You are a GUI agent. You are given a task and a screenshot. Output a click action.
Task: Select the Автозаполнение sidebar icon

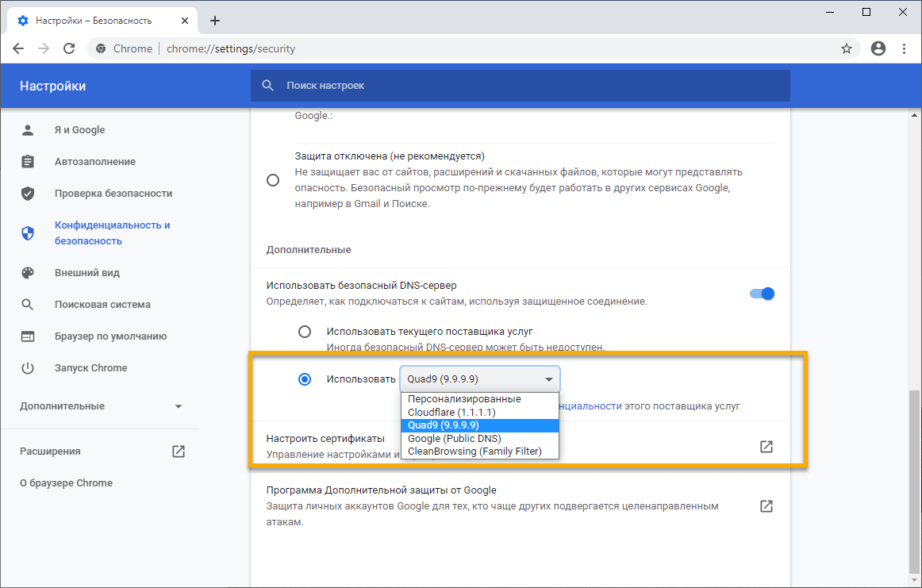[29, 161]
